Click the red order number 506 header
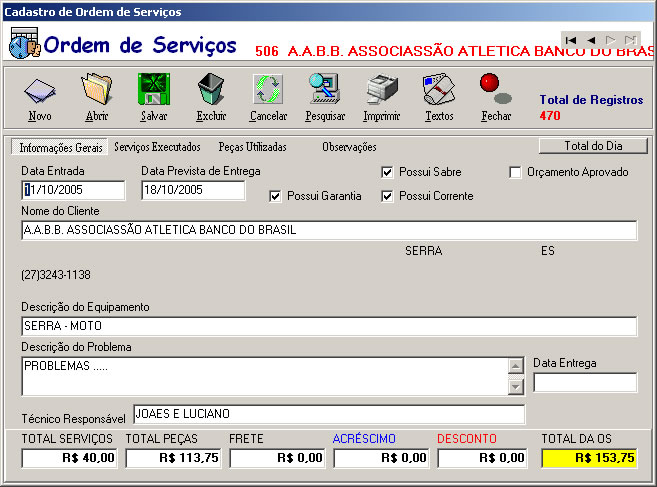 pyautogui.click(x=266, y=52)
